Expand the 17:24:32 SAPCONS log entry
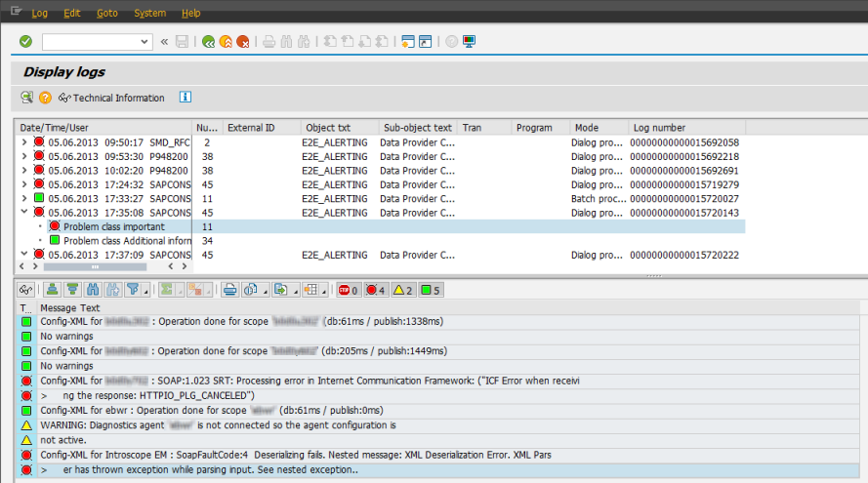Screen dimensions: 868x483 (x=23, y=184)
